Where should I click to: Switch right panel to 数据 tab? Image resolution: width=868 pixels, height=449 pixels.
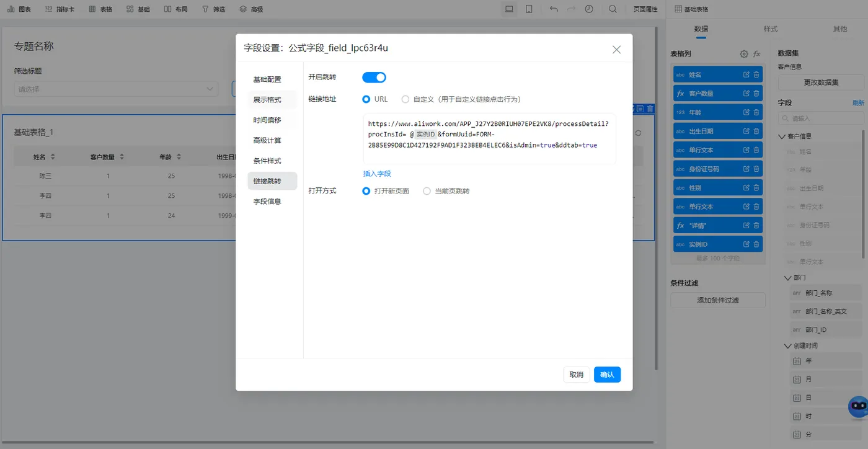point(701,29)
